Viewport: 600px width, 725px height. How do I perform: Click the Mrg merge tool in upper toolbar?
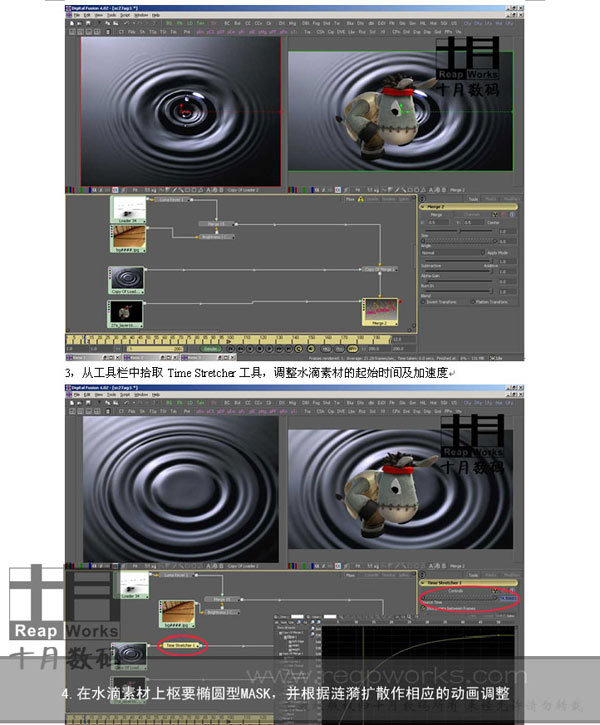tap(292, 23)
